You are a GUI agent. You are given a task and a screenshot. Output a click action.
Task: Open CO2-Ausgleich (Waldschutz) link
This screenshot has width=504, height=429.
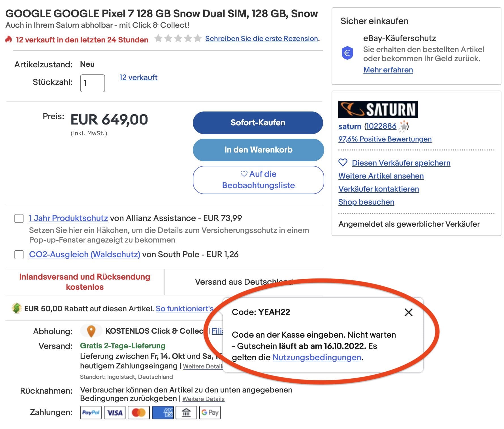click(x=85, y=254)
